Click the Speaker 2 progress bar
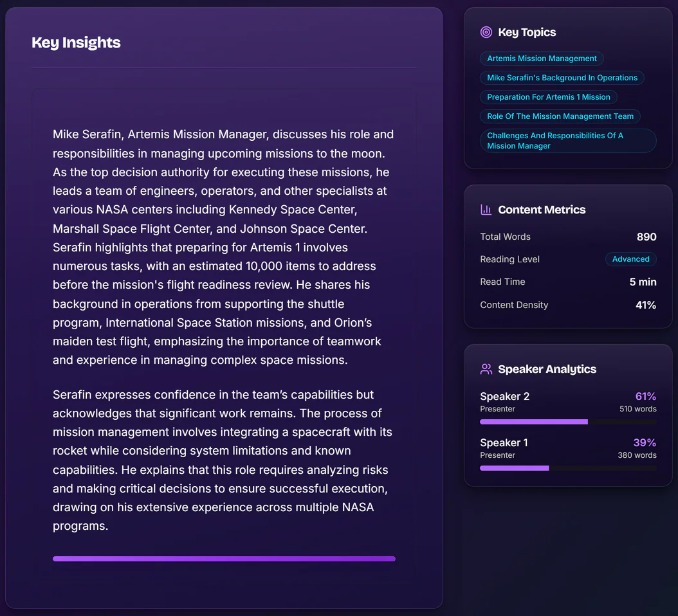This screenshot has width=678, height=616. pos(568,422)
